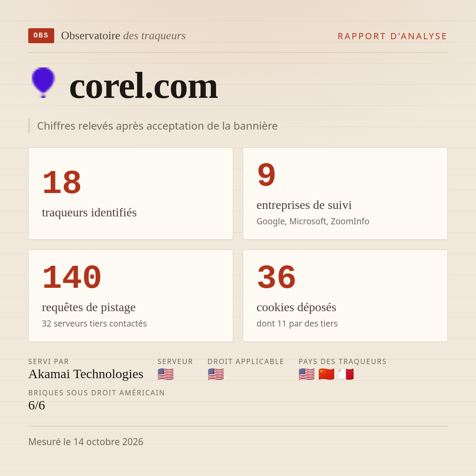
Task: Click the US flag under DROIT APPLICABLE
Action: click(216, 374)
